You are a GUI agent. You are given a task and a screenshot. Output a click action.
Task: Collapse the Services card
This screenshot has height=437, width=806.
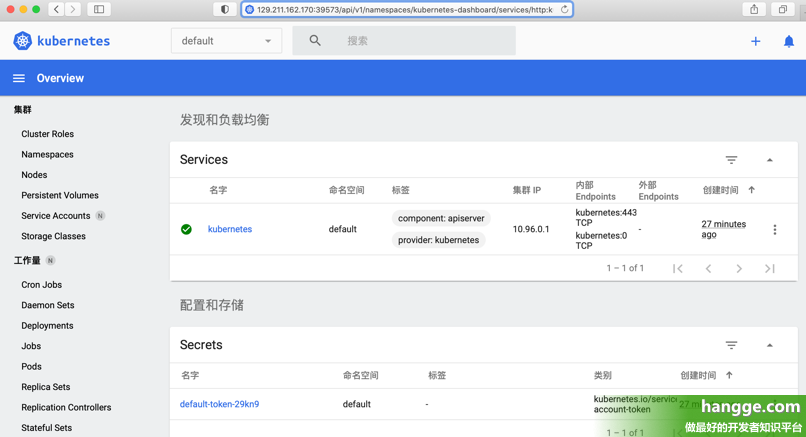pos(770,160)
